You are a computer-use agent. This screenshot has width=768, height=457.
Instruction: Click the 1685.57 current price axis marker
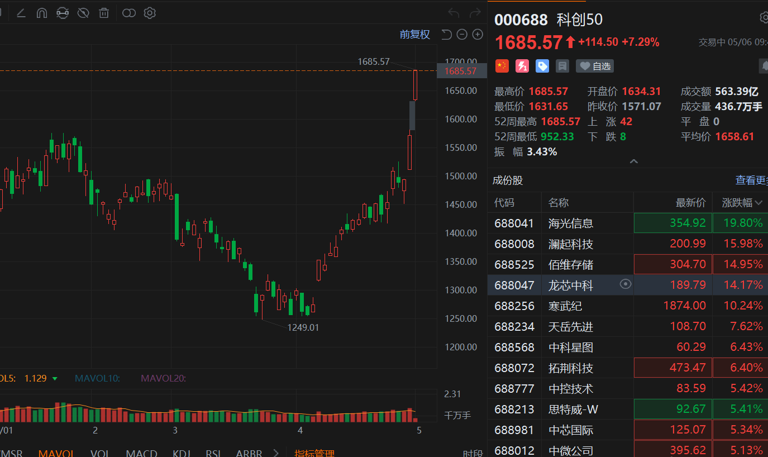tap(461, 71)
